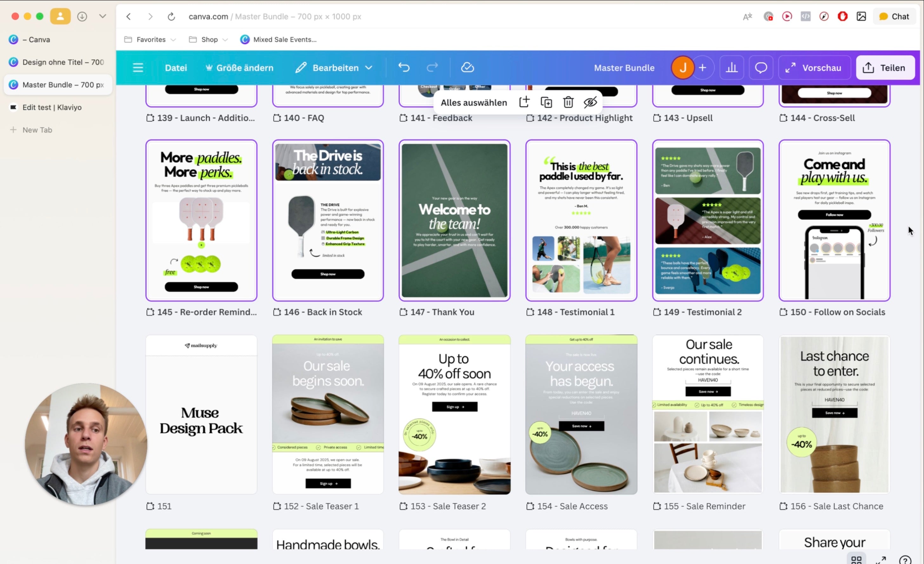Viewport: 924px width, 564px height.
Task: Click browser back arrow
Action: pos(129,16)
